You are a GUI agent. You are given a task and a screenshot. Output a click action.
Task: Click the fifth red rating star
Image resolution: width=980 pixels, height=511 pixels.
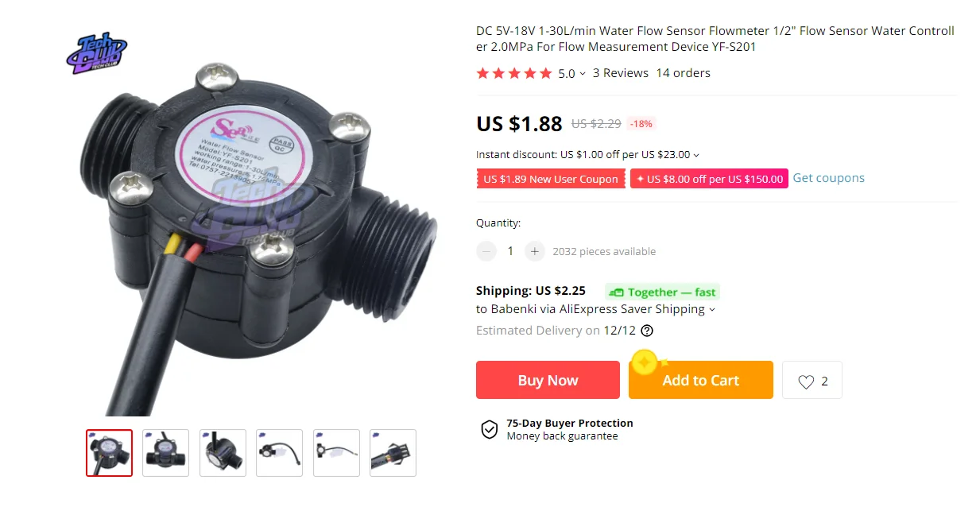pos(545,73)
